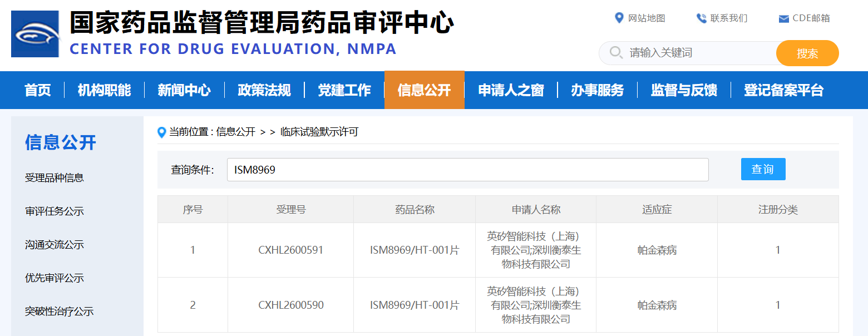Click the CDE mailbox envelope icon
The height and width of the screenshot is (336, 868).
[x=783, y=19]
